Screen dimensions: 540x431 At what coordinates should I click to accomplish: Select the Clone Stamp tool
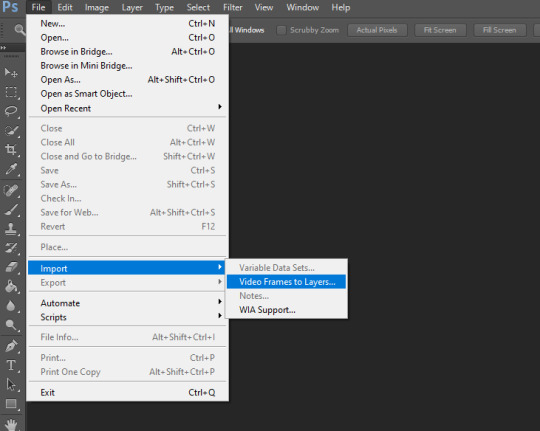pyautogui.click(x=11, y=229)
